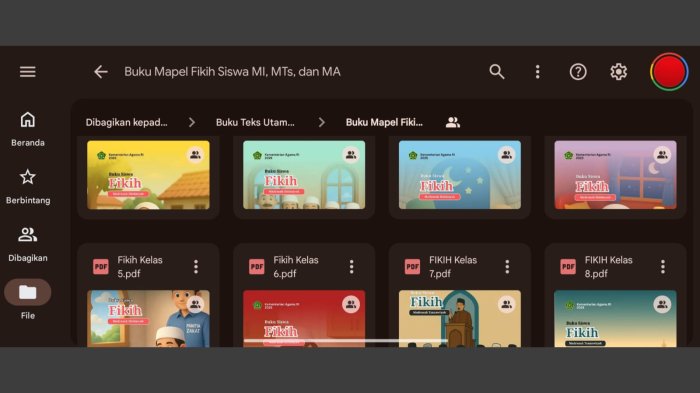Open yellow Fikih cover thumbnail with house

(148, 175)
